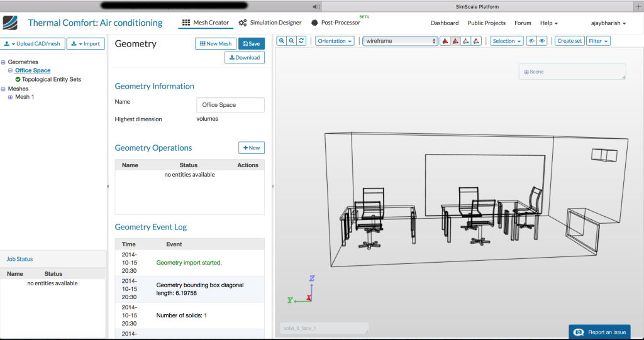The height and width of the screenshot is (340, 644).
Task: Click the SimScale logo icon
Action: coord(10,23)
